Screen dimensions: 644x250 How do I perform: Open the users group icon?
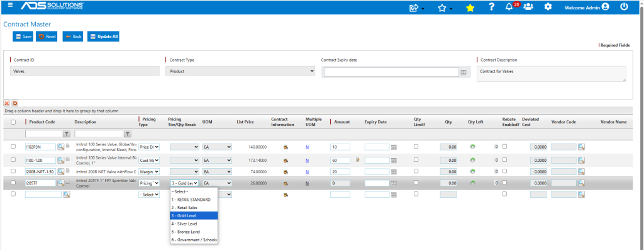click(x=528, y=7)
